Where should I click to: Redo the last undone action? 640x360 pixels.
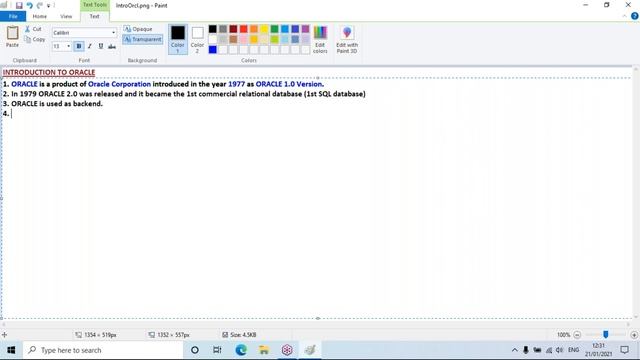tap(40, 5)
